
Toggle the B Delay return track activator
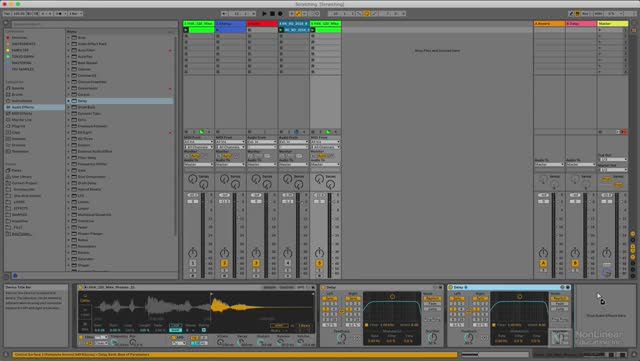click(x=575, y=263)
